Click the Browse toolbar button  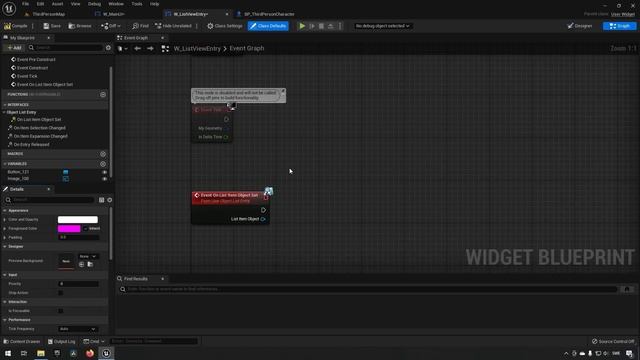(80, 26)
